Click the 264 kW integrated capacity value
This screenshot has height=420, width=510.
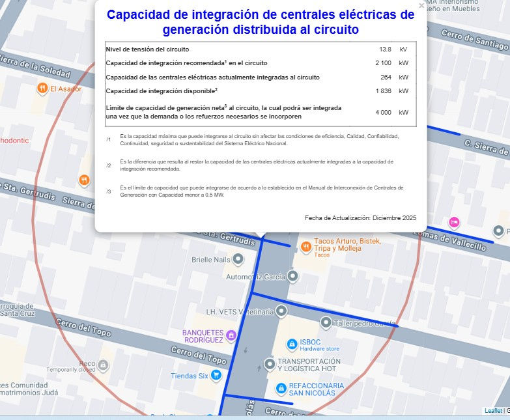[386, 77]
